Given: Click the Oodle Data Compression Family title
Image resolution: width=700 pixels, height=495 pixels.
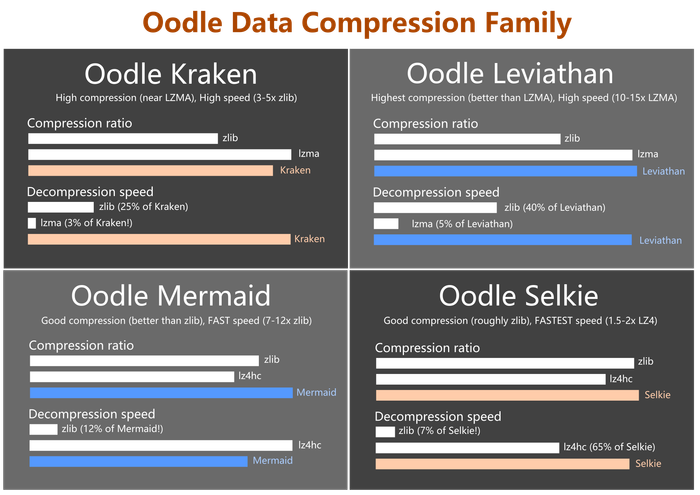Looking at the screenshot, I should [x=356, y=22].
